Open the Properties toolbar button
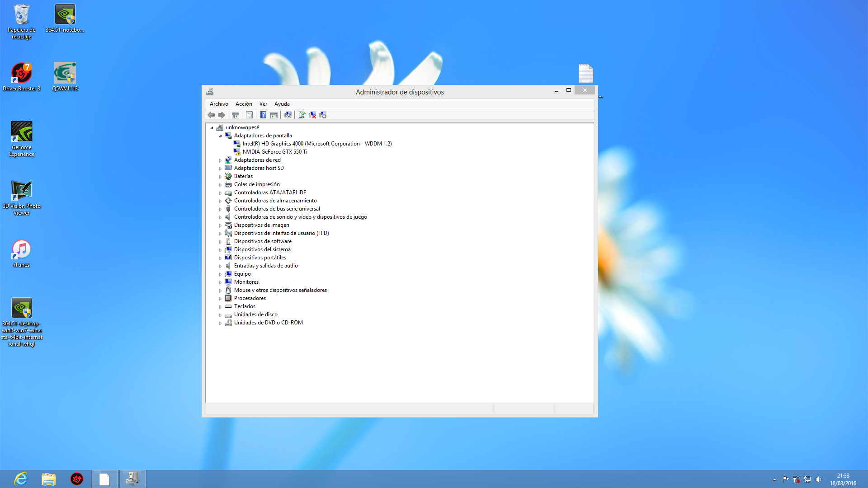The width and height of the screenshot is (868, 488). point(249,115)
